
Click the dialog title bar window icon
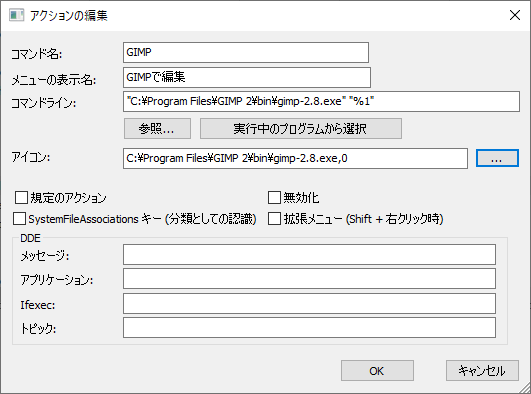tap(17, 15)
